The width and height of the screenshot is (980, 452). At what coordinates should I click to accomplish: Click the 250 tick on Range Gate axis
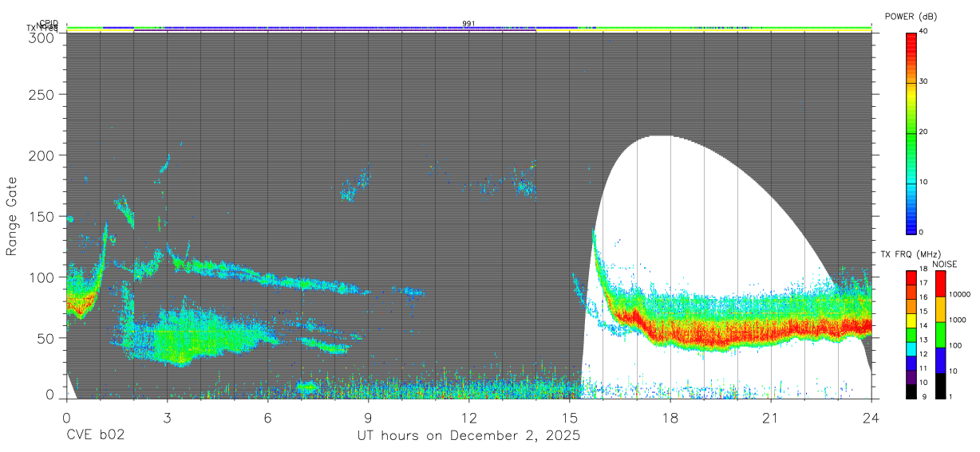(x=42, y=94)
